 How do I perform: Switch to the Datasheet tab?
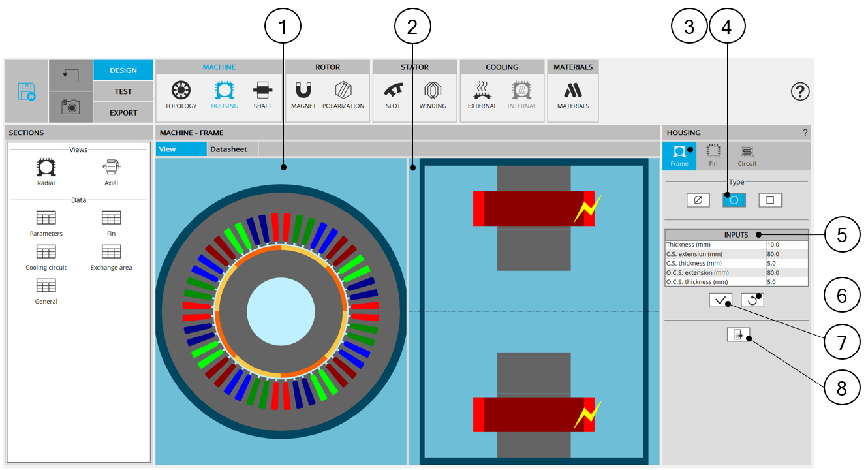(228, 149)
